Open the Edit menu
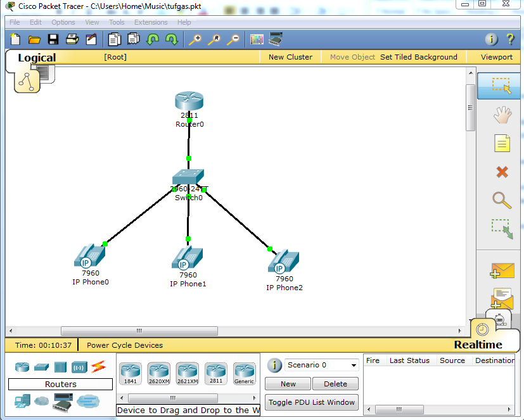 35,22
